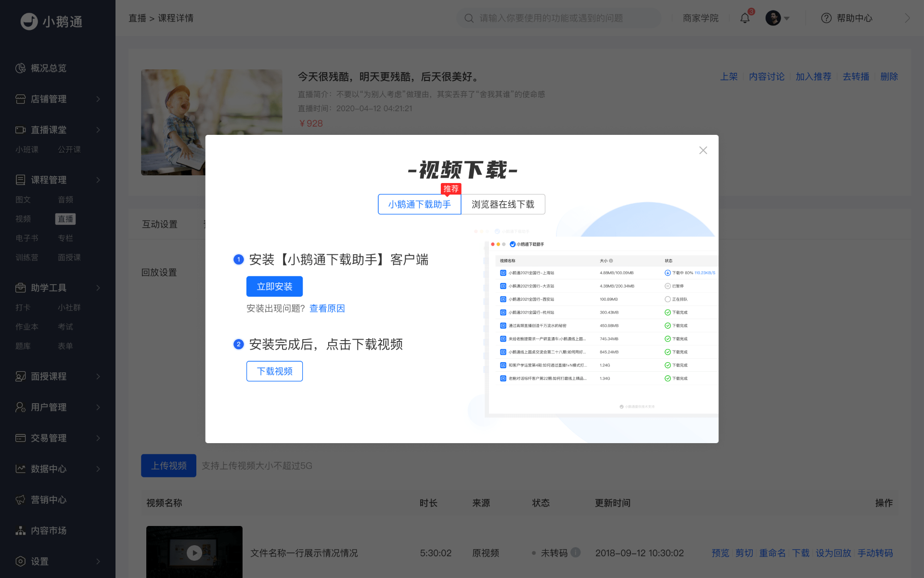Open 概况总览 overview icon

click(x=20, y=68)
